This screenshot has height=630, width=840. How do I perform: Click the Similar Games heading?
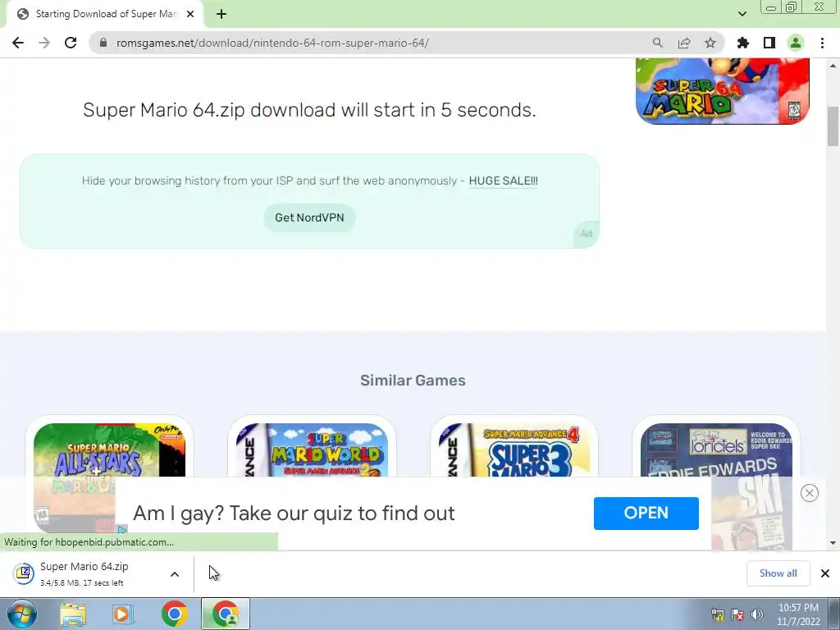[413, 381]
